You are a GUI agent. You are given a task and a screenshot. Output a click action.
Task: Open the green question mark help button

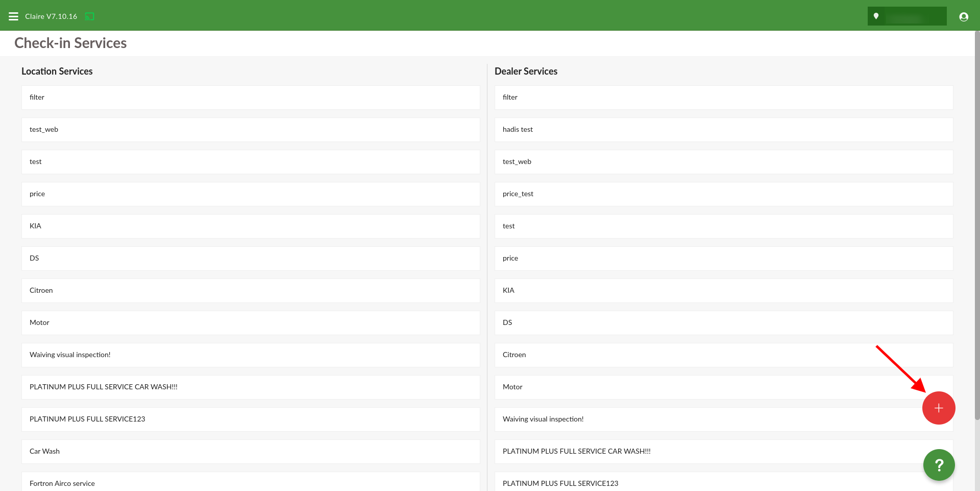click(938, 464)
